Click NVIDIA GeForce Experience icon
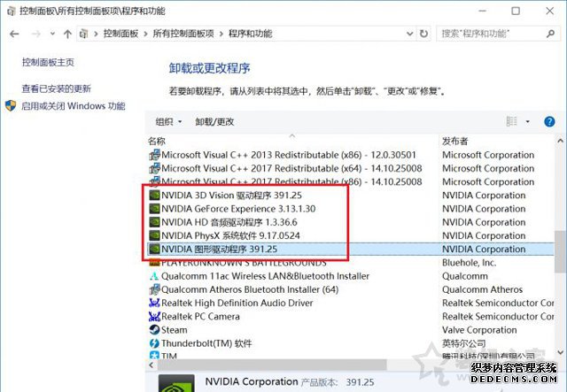 154,209
